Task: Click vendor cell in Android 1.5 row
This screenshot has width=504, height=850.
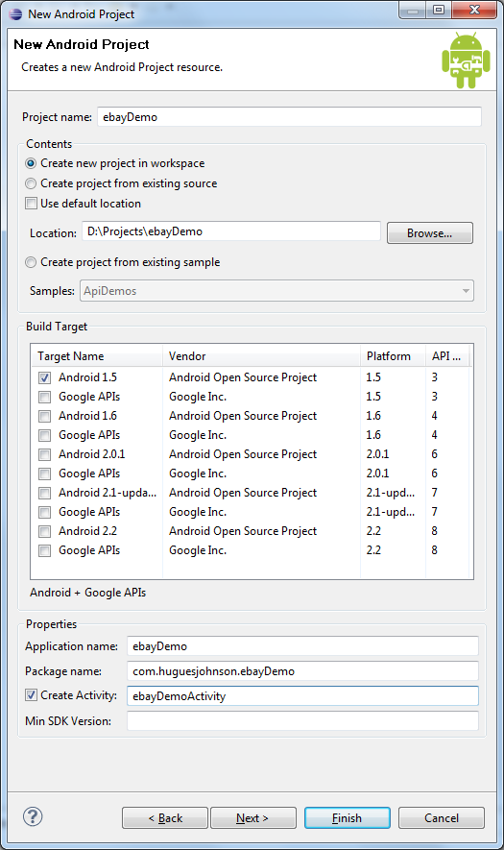Action: coord(243,377)
